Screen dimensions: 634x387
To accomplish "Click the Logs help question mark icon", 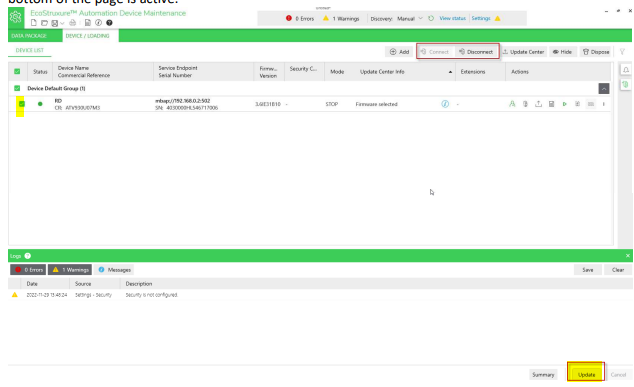I will click(x=27, y=256).
